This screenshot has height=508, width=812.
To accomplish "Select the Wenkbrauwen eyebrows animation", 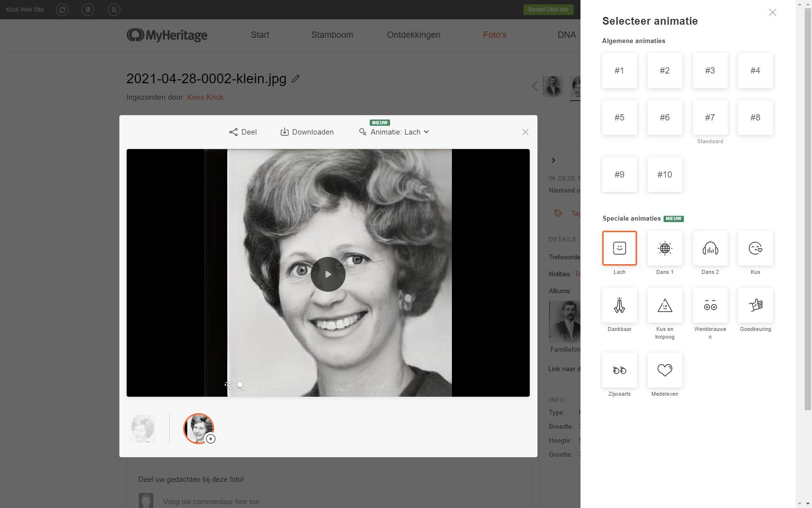I will (x=710, y=305).
